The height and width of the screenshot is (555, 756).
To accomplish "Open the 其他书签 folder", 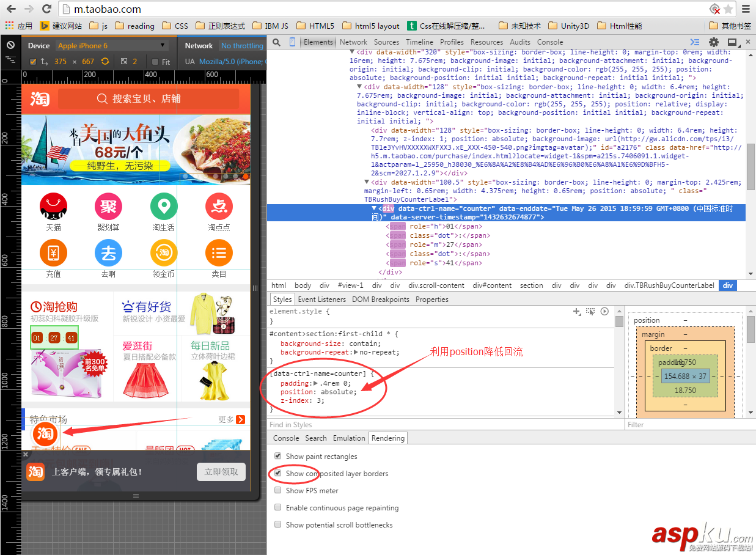I will click(x=730, y=26).
